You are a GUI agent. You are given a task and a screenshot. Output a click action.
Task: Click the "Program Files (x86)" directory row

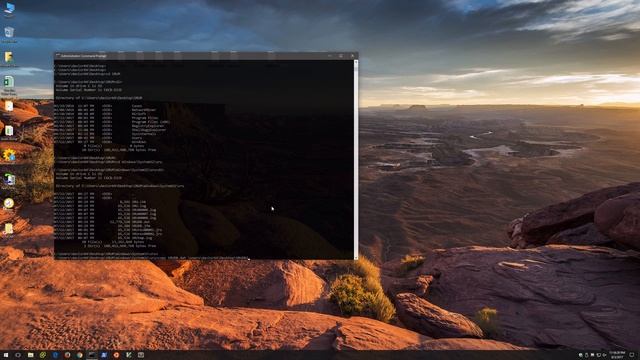(x=112, y=122)
